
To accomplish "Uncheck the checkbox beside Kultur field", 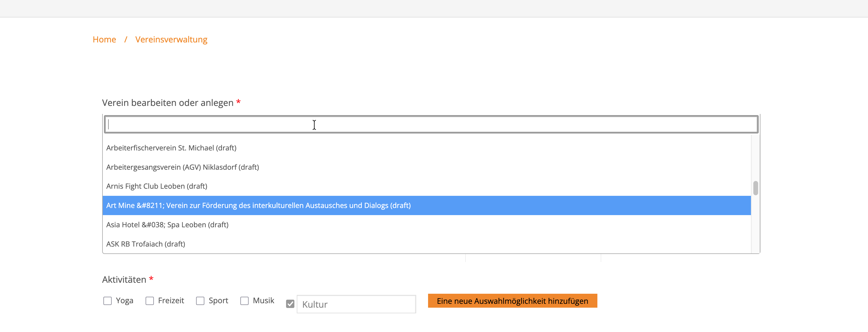I will pos(290,304).
